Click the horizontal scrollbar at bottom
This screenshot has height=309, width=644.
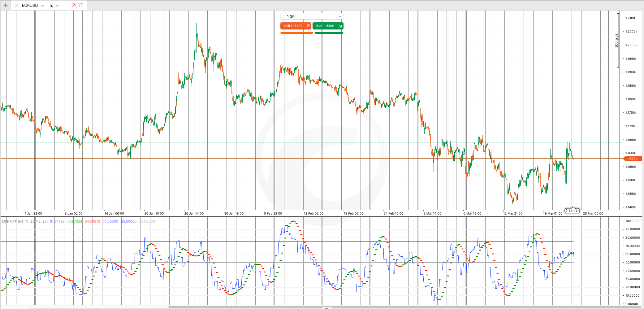click(x=402, y=307)
